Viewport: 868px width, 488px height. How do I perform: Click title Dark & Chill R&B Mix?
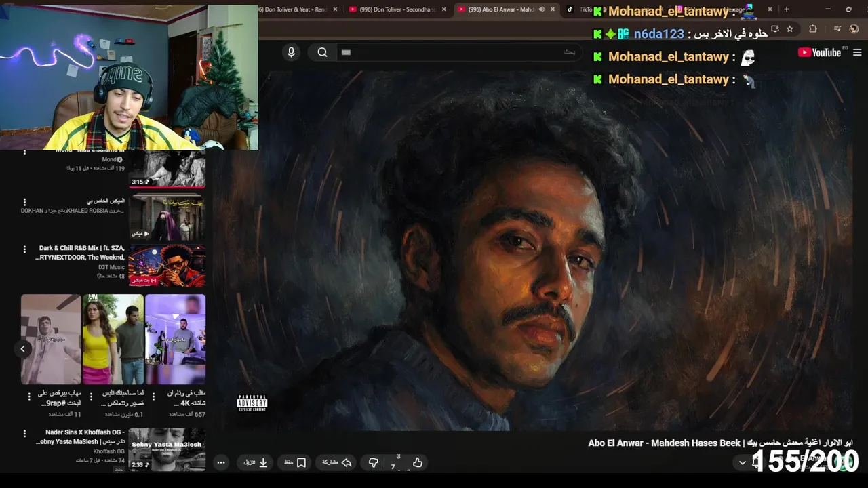point(81,253)
